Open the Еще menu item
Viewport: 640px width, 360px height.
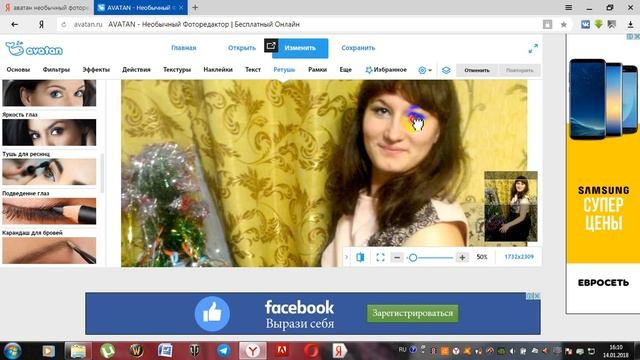(x=345, y=70)
